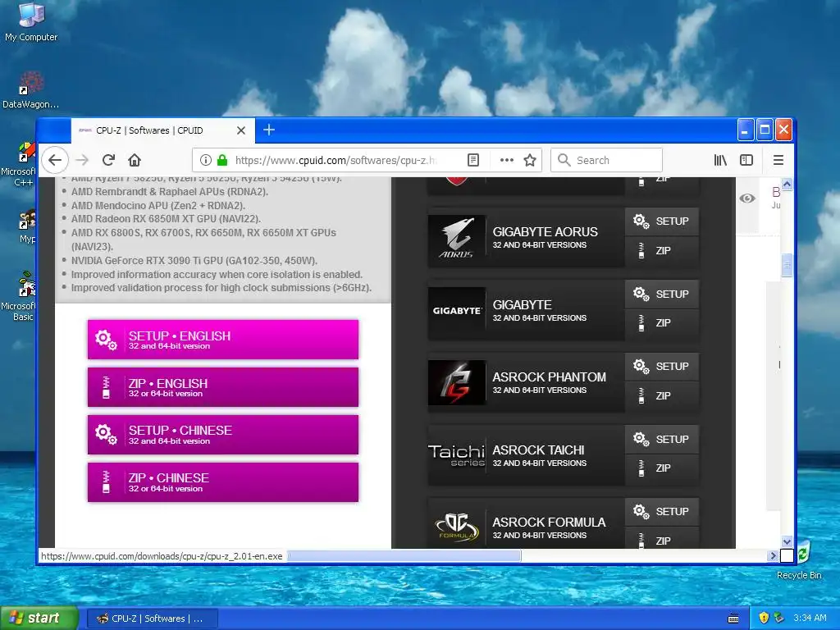Image resolution: width=840 pixels, height=630 pixels.
Task: Click NVIDIA GeForce RTX 3090 Ti line
Action: coord(194,260)
